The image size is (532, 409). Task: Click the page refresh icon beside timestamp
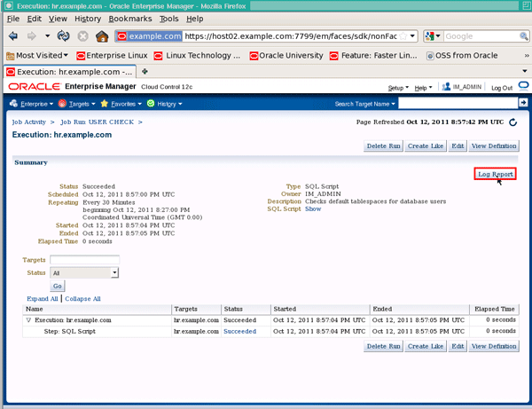513,122
